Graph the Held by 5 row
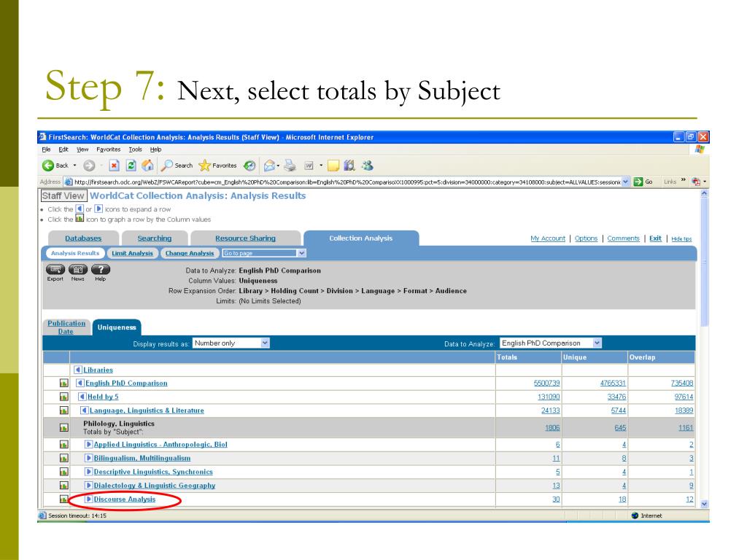Screen dimensions: 747x560 [64, 397]
